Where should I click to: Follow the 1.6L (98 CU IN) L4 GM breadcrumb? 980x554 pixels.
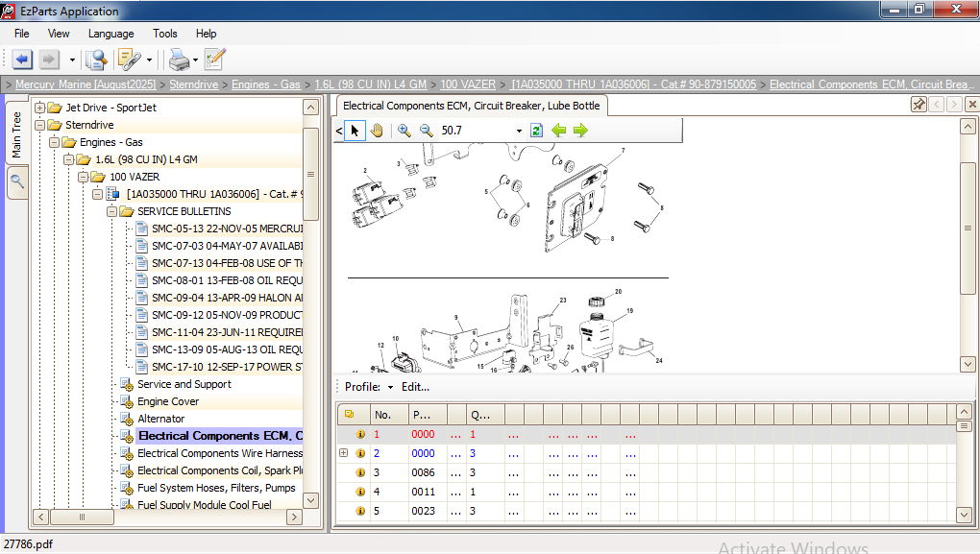tap(370, 84)
